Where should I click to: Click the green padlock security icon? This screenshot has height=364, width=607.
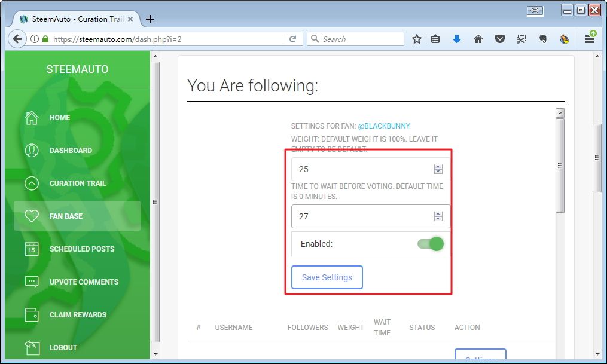45,39
